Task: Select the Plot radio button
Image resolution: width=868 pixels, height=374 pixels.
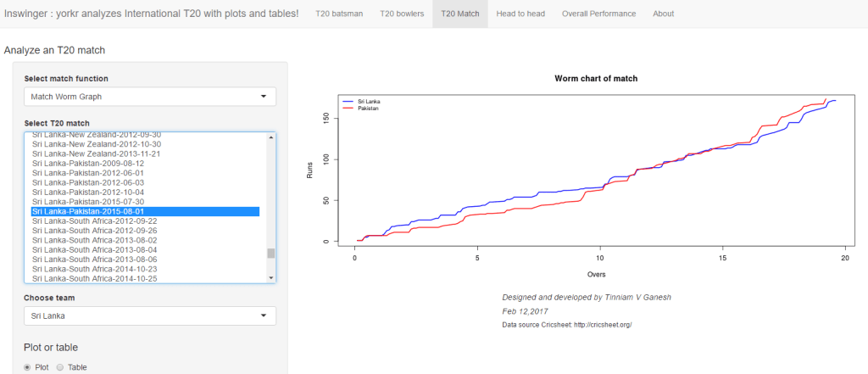Action: point(28,367)
